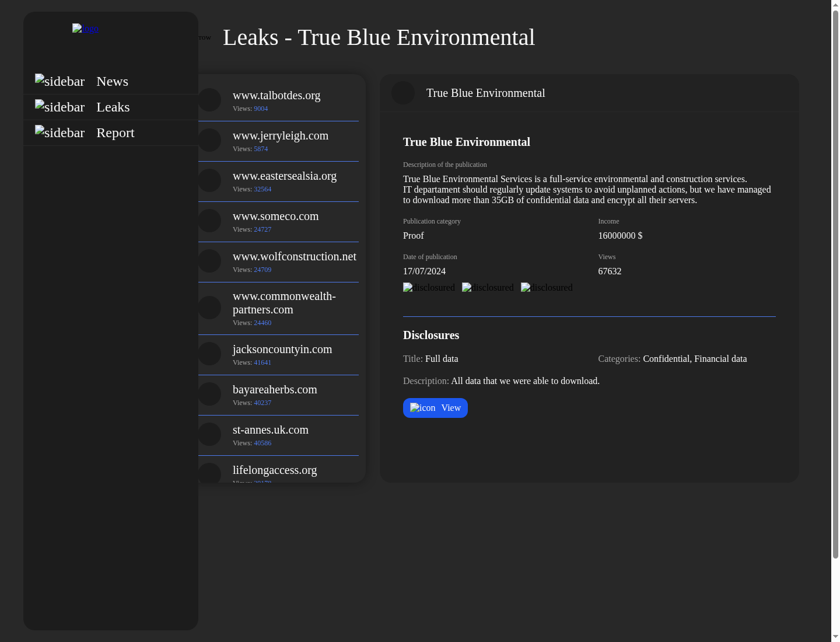Click the round avatar beside www.commonwealth-partners.com

[x=209, y=308]
